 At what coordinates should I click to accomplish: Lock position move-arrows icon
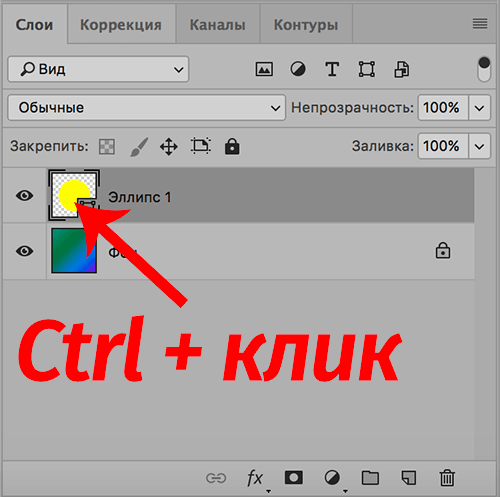(169, 147)
